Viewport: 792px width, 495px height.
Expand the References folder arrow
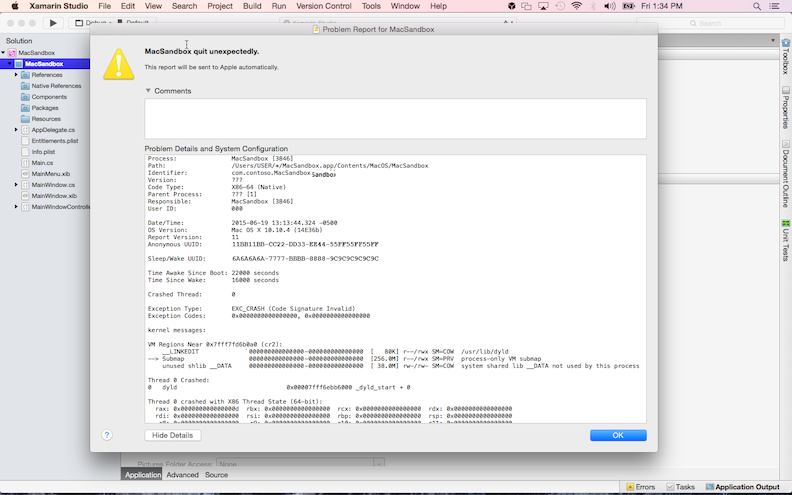[x=16, y=75]
